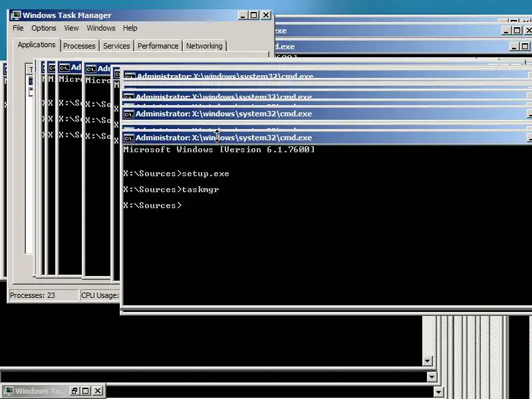Minimize the background window titled 'd.exe'
The height and width of the screenshot is (399, 532).
click(x=514, y=47)
